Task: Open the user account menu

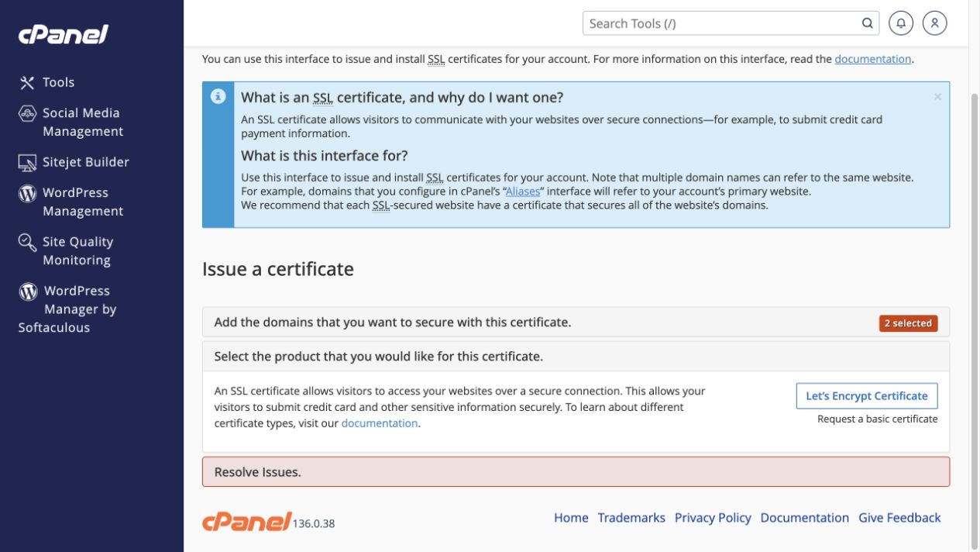Action: (935, 23)
